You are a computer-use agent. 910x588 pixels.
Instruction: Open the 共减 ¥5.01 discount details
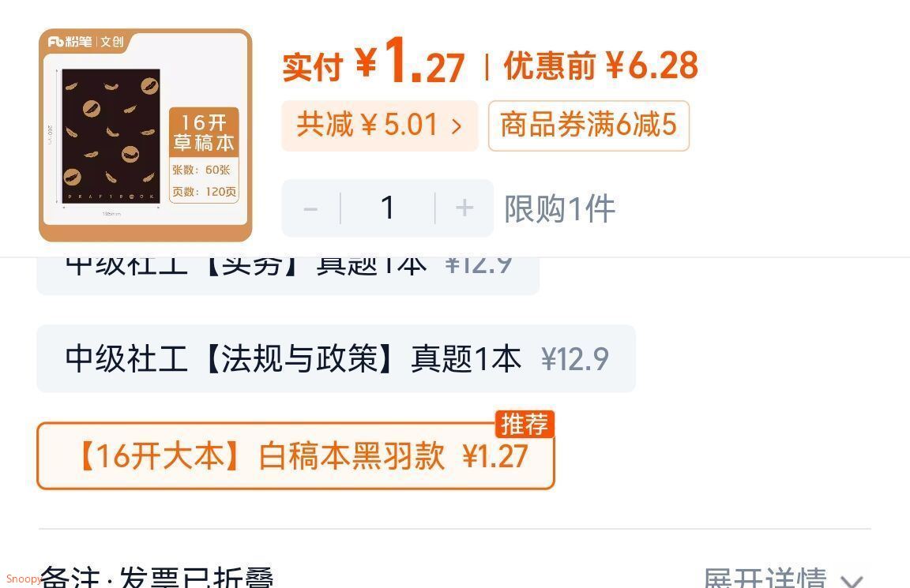tap(379, 125)
